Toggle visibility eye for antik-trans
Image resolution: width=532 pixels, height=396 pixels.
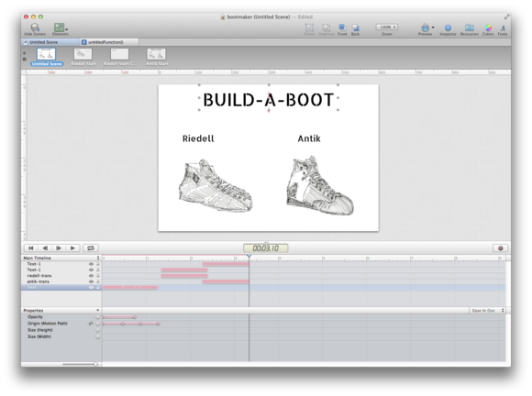91,281
